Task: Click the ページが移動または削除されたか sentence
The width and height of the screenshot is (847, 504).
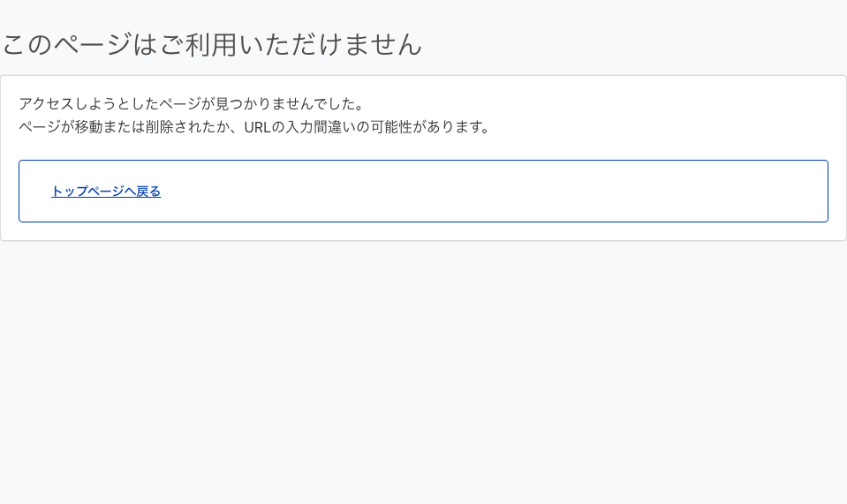Action: point(124,127)
